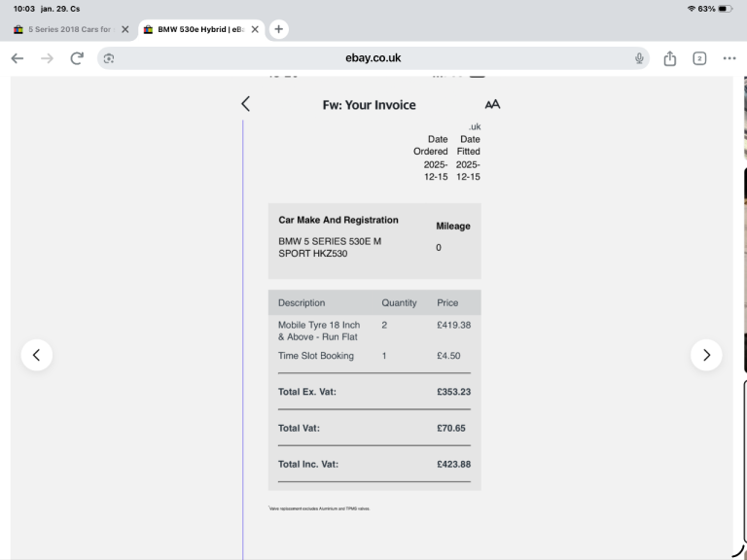Go back using the browser back arrow

tap(18, 58)
